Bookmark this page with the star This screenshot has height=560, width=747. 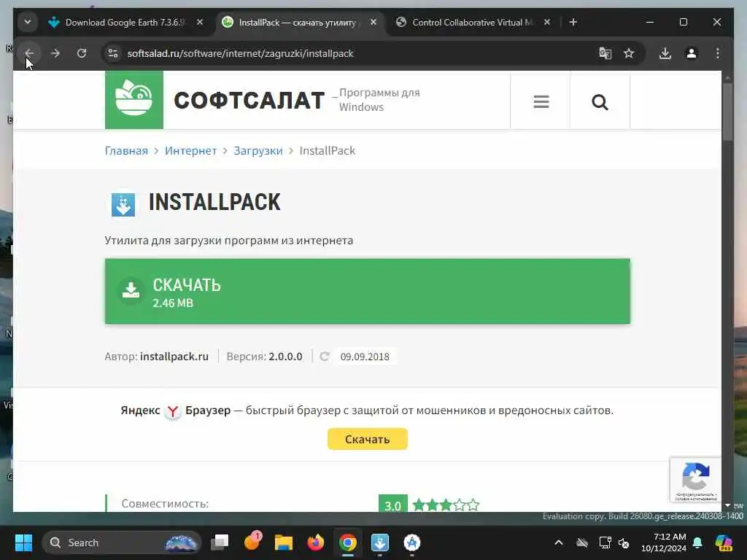click(629, 53)
